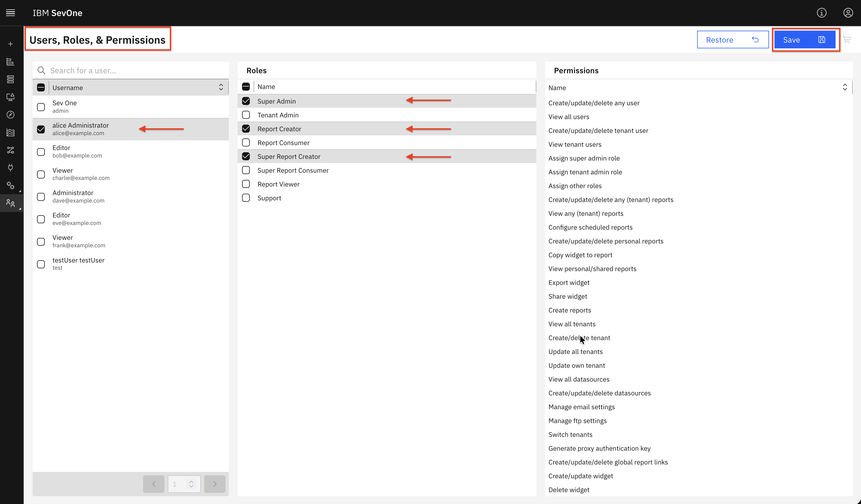Open the compass explore sidebar icon
Screen dimensions: 861x504
pos(11,115)
